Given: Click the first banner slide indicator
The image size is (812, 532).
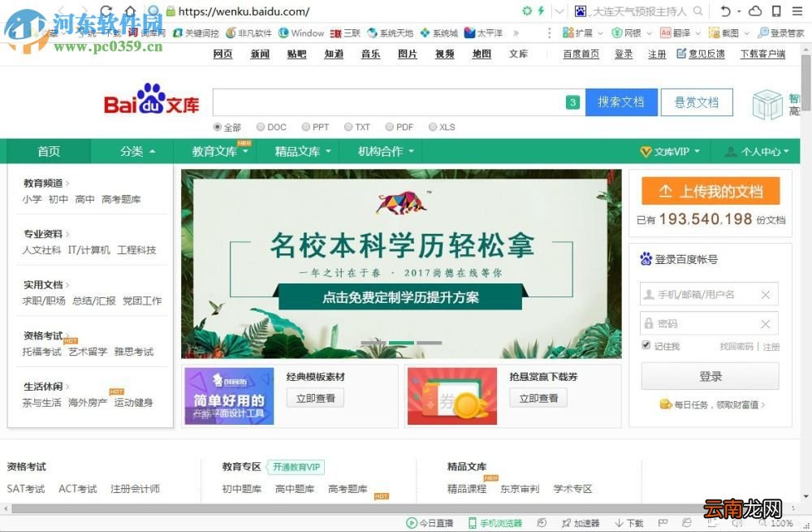Looking at the screenshot, I should (x=374, y=343).
